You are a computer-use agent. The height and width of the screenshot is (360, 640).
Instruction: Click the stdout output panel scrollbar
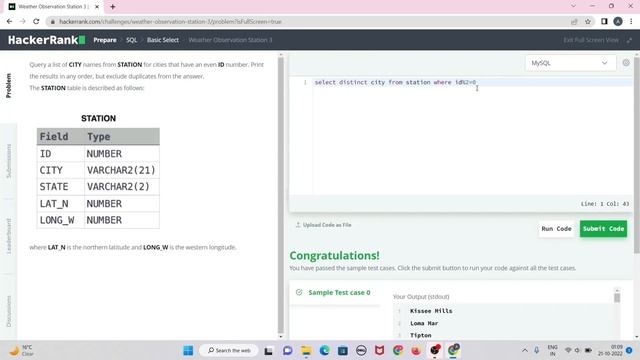click(617, 298)
